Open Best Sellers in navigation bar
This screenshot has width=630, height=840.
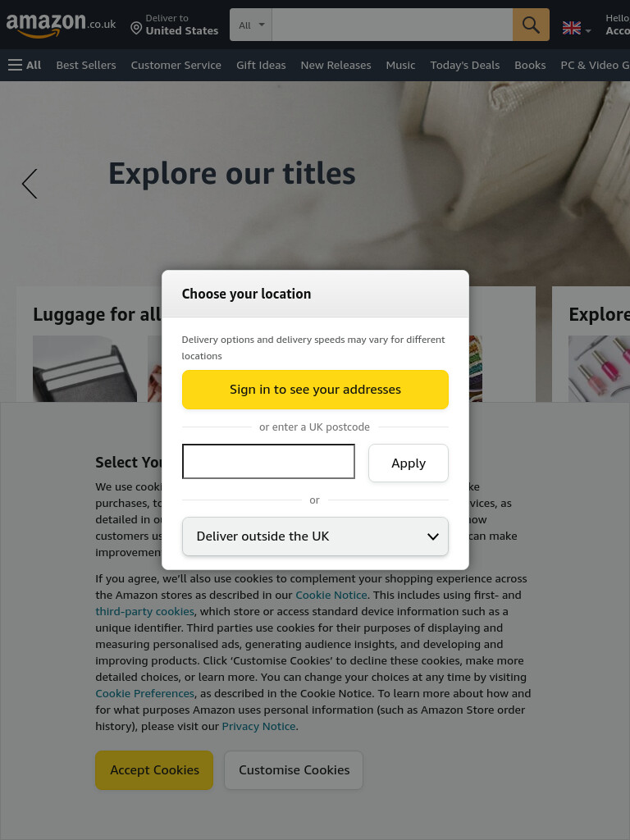point(86,66)
